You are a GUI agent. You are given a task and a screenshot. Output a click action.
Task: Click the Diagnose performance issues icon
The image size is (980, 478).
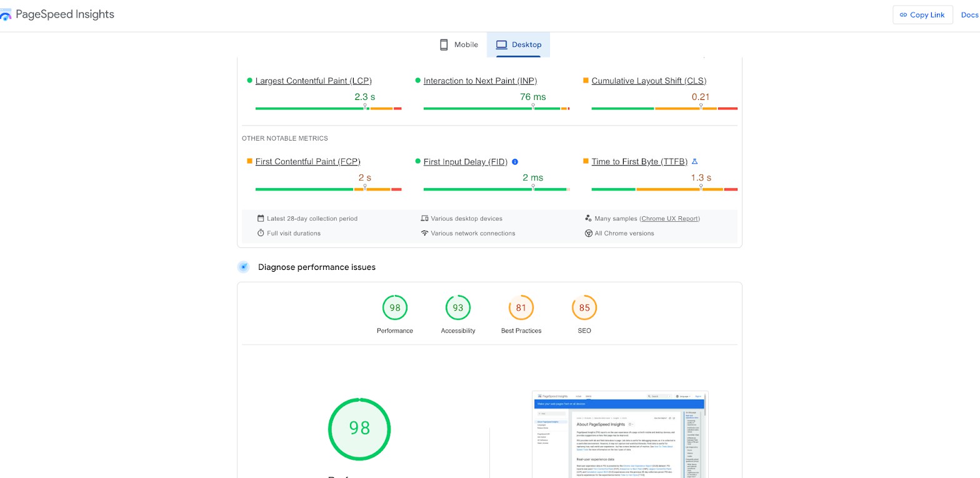(x=244, y=267)
